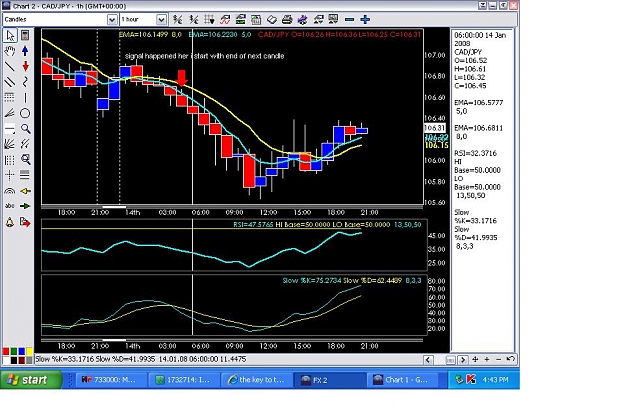This screenshot has width=625, height=405.
Task: Select the vertical line tool
Action: pyautogui.click(x=25, y=97)
